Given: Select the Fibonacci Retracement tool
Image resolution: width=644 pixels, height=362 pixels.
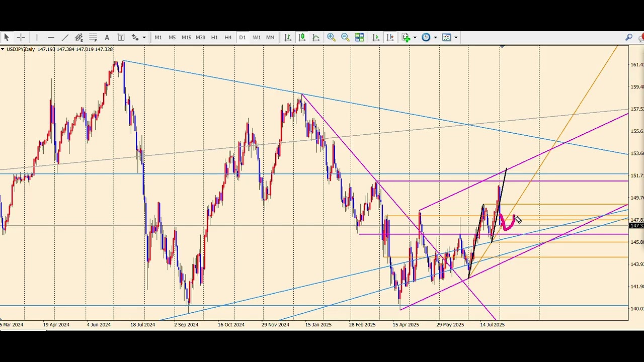Looking at the screenshot, I should pyautogui.click(x=93, y=37).
